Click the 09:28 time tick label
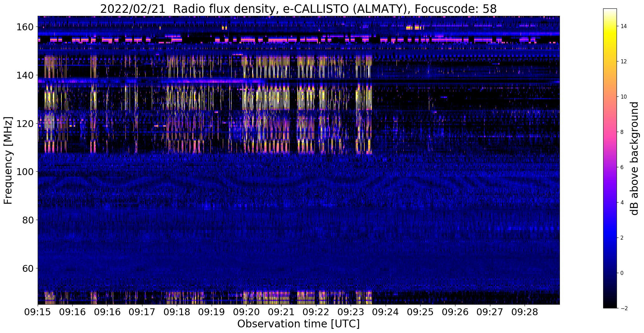The image size is (644, 333). pyautogui.click(x=525, y=312)
